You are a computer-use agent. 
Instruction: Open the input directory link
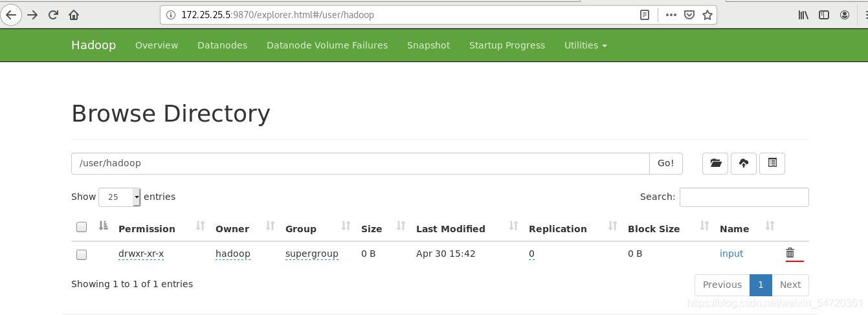tap(731, 254)
